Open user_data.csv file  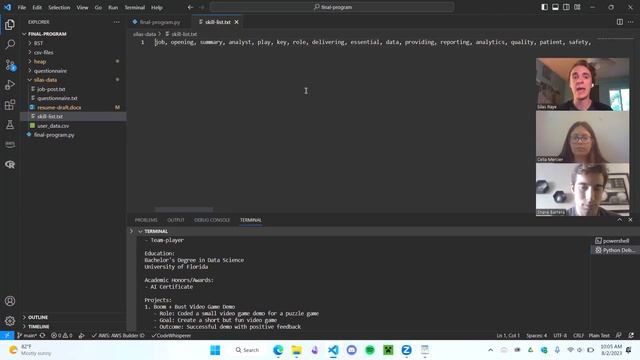53,126
